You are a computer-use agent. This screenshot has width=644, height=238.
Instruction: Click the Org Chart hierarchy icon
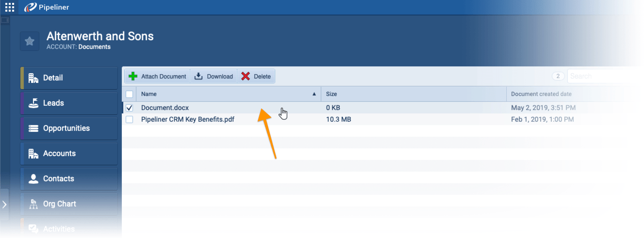click(33, 204)
